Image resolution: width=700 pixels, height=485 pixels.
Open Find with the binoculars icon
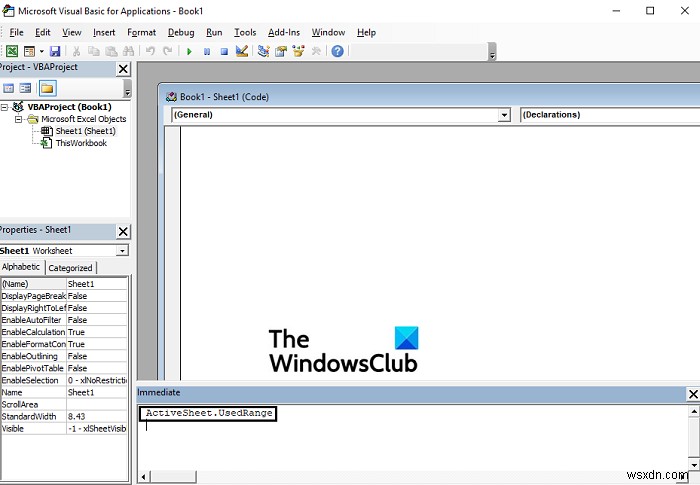point(129,51)
